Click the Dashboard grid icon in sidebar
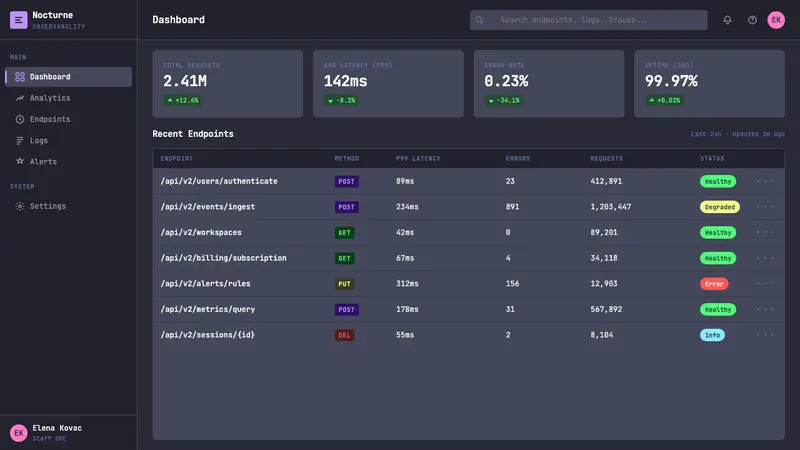The width and height of the screenshot is (800, 450). click(x=20, y=77)
